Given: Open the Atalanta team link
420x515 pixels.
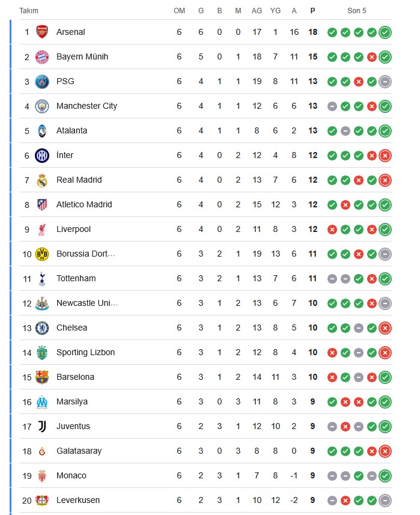Looking at the screenshot, I should 72,130.
